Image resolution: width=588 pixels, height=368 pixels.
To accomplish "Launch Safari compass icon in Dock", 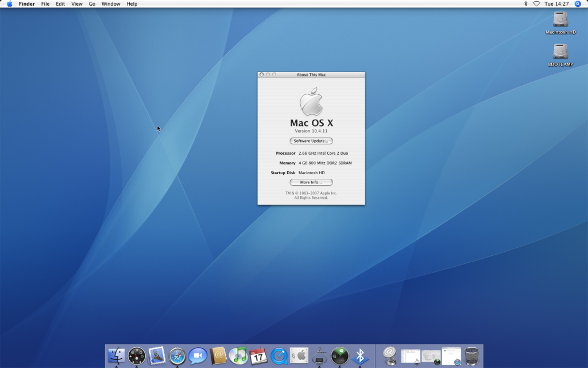I will [177, 355].
